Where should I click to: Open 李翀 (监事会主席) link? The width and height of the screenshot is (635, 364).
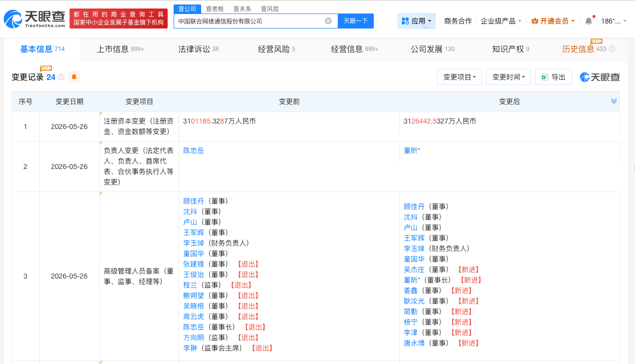190,348
